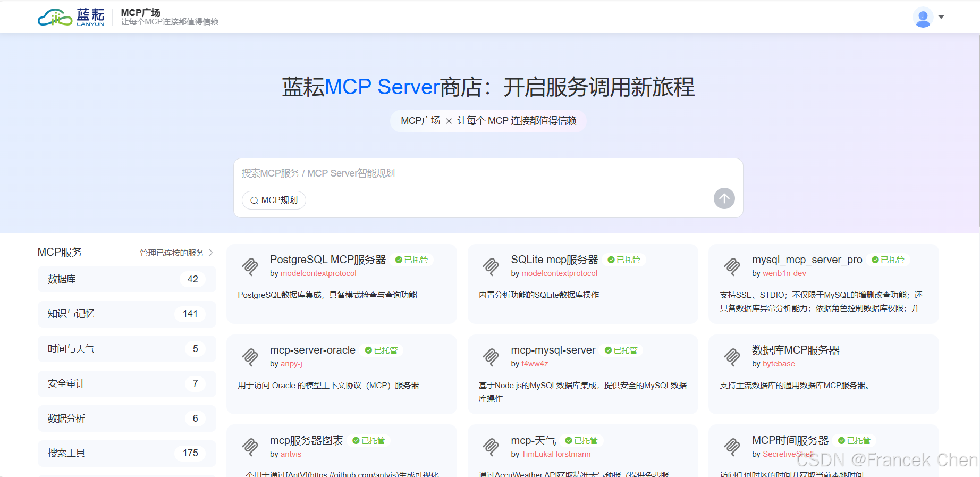Click the SQLite mcp服务器 card icon
This screenshot has height=477, width=980.
click(x=491, y=266)
